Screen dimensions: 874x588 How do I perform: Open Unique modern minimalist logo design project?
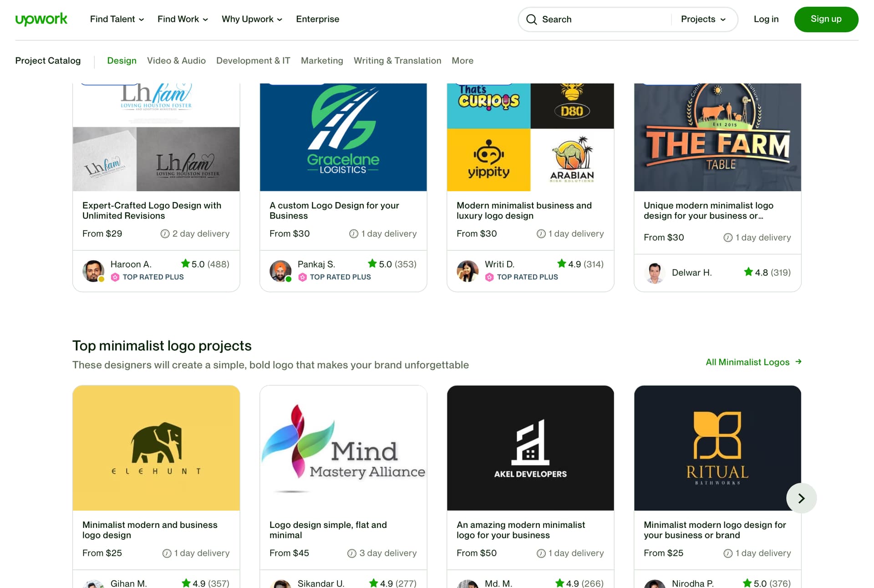pos(708,210)
